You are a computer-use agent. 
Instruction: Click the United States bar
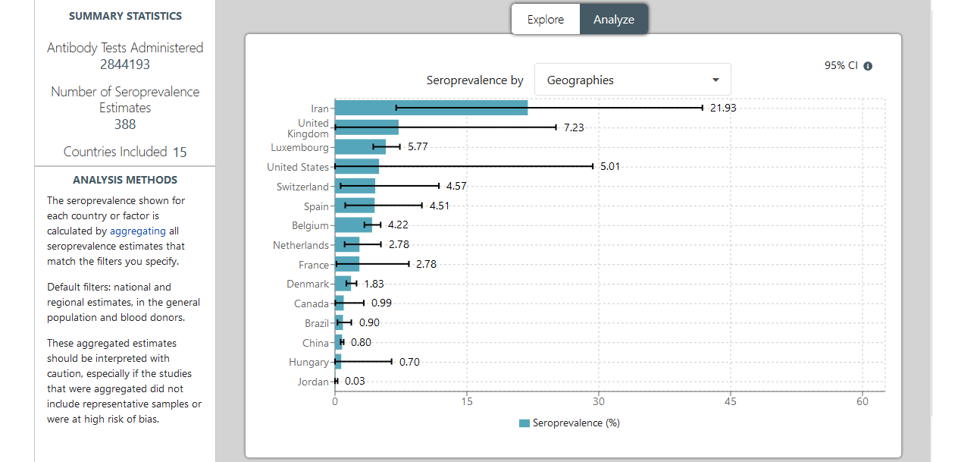point(356,167)
